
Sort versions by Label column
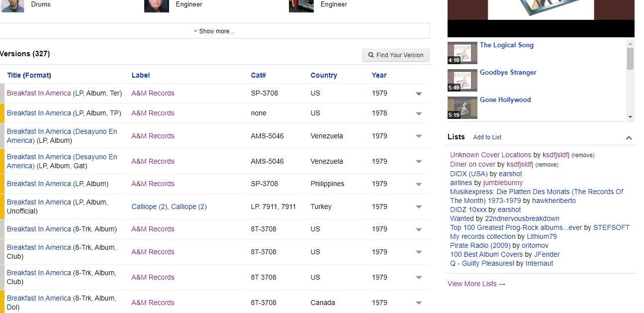[x=141, y=75]
